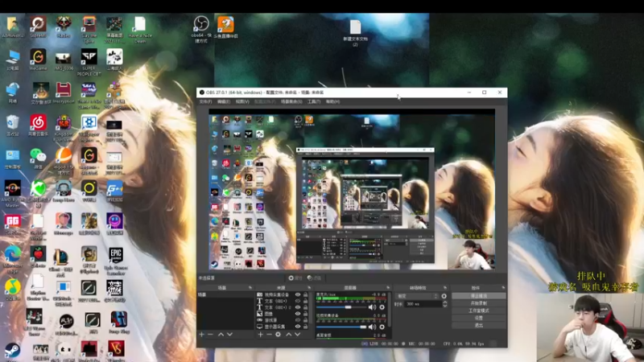Screen dimensions: 644x362
Task: Hide the 图像 (Image) source eye icon
Action: 298,314
